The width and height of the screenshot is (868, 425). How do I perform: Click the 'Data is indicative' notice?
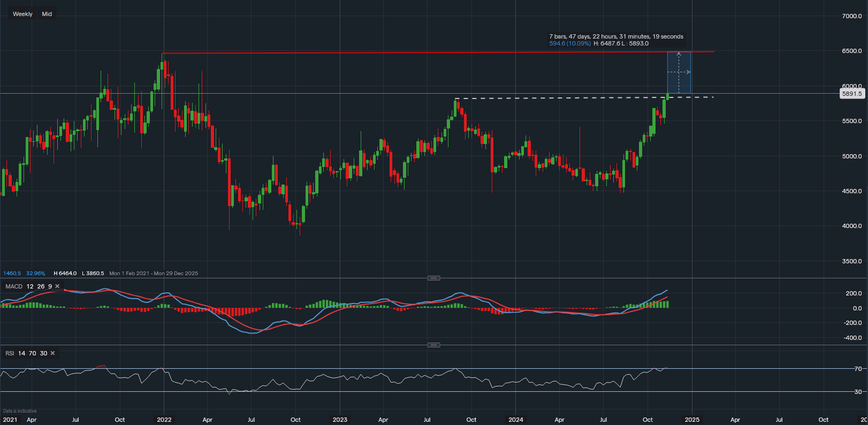click(20, 411)
